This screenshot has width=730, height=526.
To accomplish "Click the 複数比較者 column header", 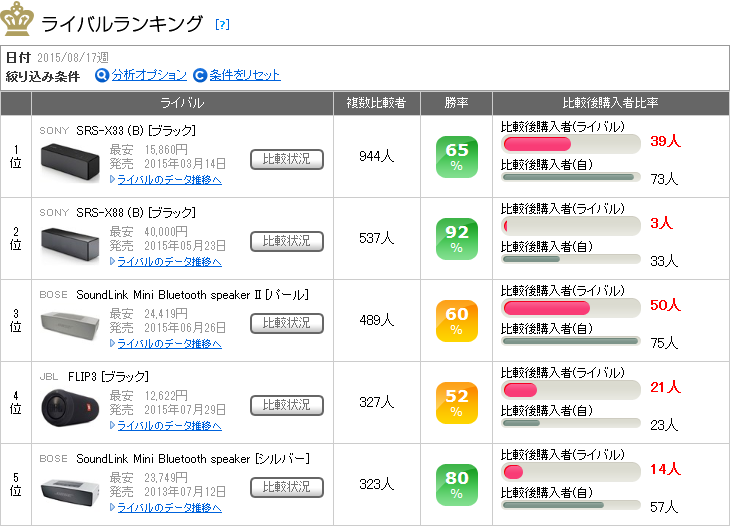I will pos(376,103).
